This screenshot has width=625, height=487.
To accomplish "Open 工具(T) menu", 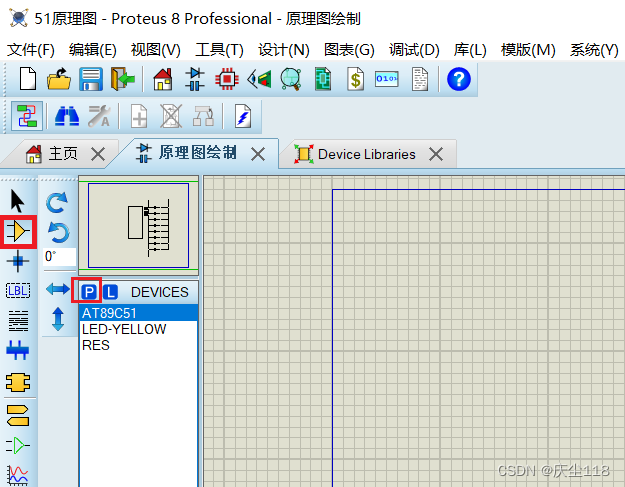I will click(219, 50).
